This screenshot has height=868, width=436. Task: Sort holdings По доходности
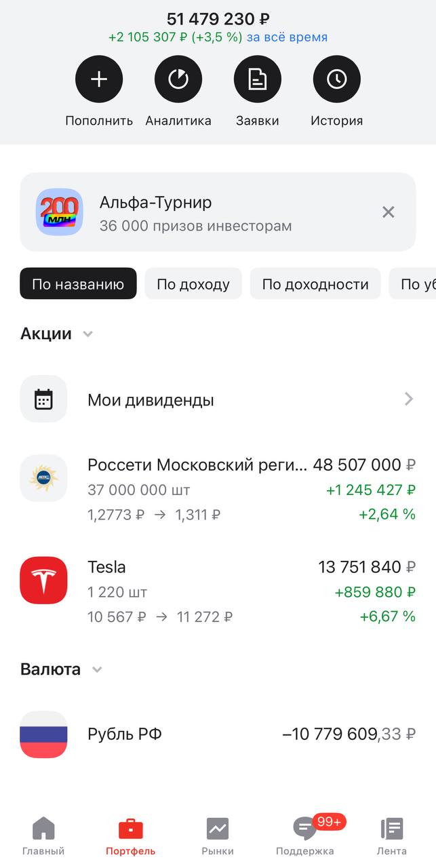click(315, 284)
